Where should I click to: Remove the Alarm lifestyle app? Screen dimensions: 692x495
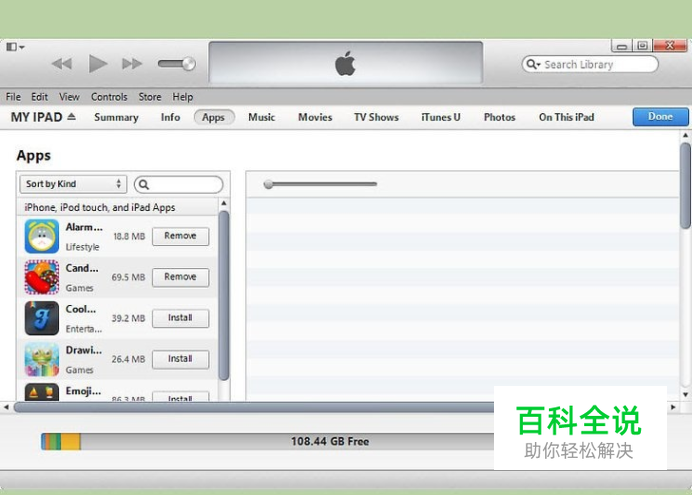(x=181, y=236)
